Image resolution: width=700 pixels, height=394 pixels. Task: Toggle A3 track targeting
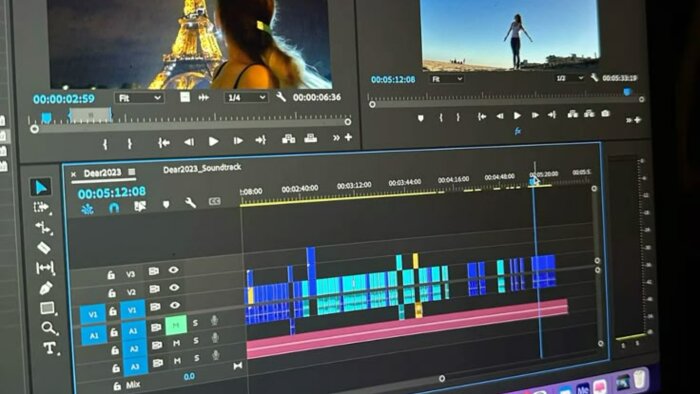click(x=135, y=366)
